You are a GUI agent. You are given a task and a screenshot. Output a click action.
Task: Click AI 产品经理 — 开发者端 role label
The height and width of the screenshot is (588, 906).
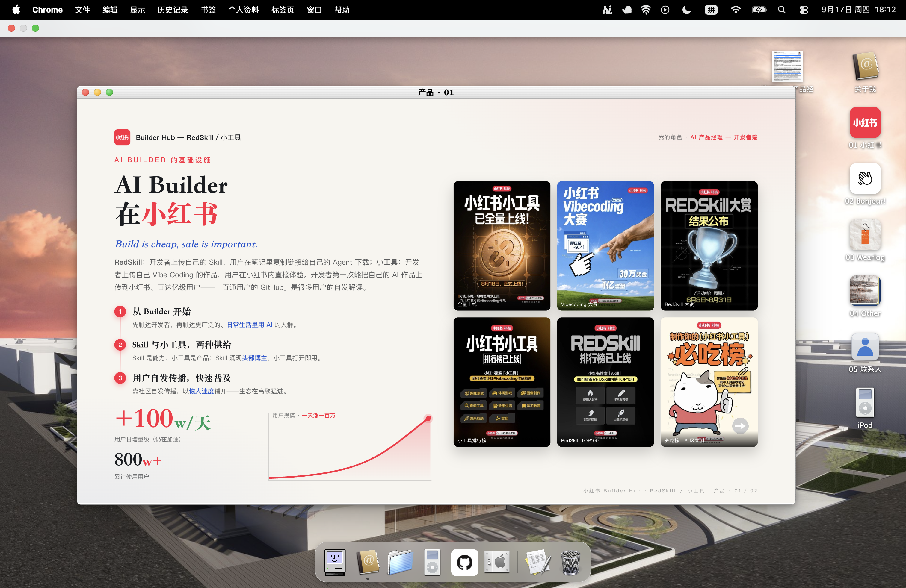[724, 137]
